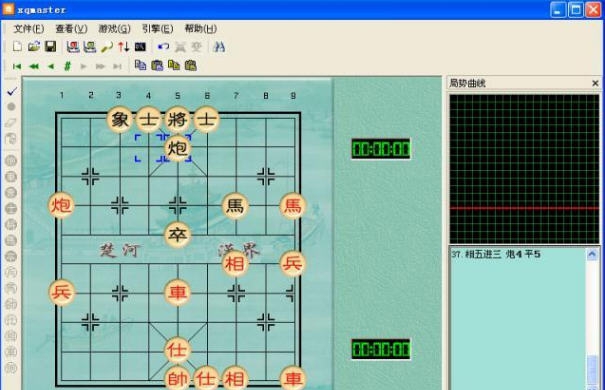Select the red 炮 cannon on left edge

[x=61, y=205]
